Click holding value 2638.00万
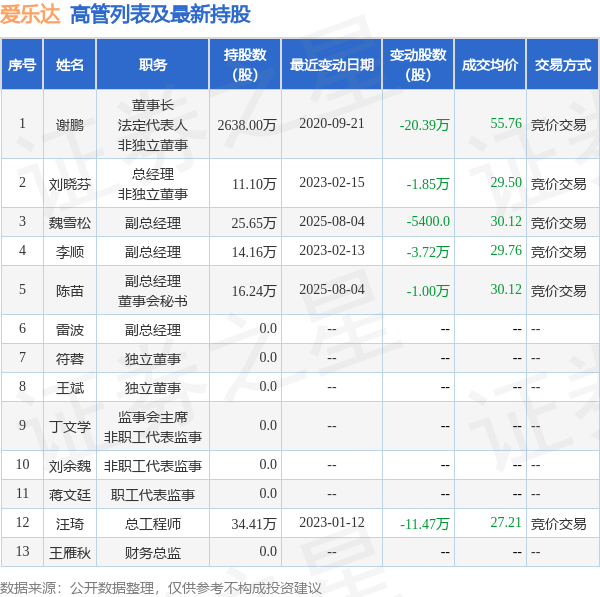The image size is (600, 597). [x=247, y=125]
